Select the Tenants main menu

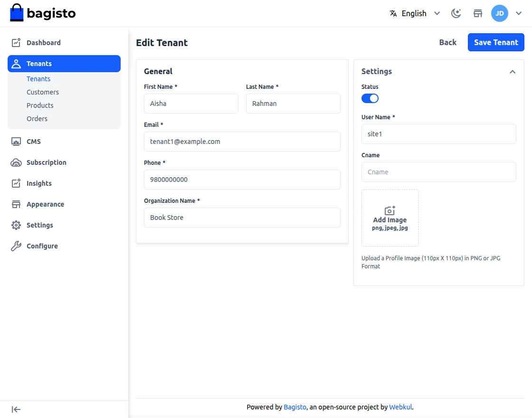64,64
